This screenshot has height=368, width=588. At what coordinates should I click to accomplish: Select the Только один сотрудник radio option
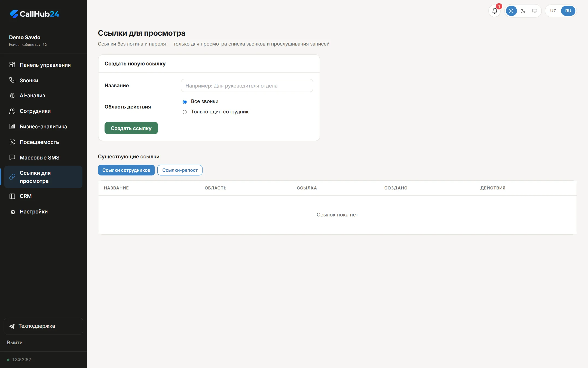click(185, 112)
